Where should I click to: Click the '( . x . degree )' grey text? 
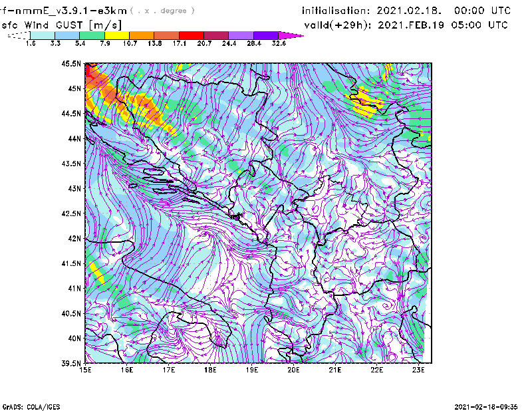tap(162, 11)
